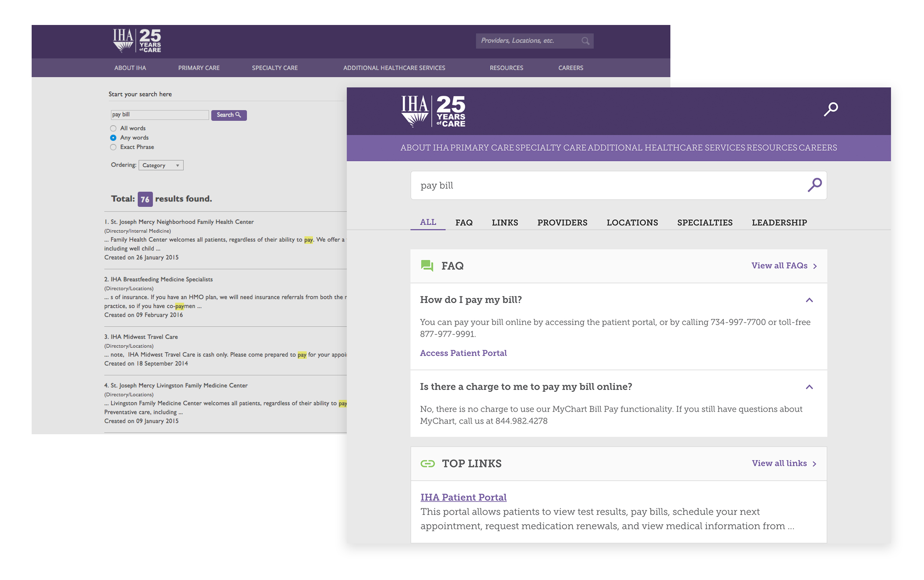The height and width of the screenshot is (580, 924).
Task: Select the All words radio button
Action: 113,128
